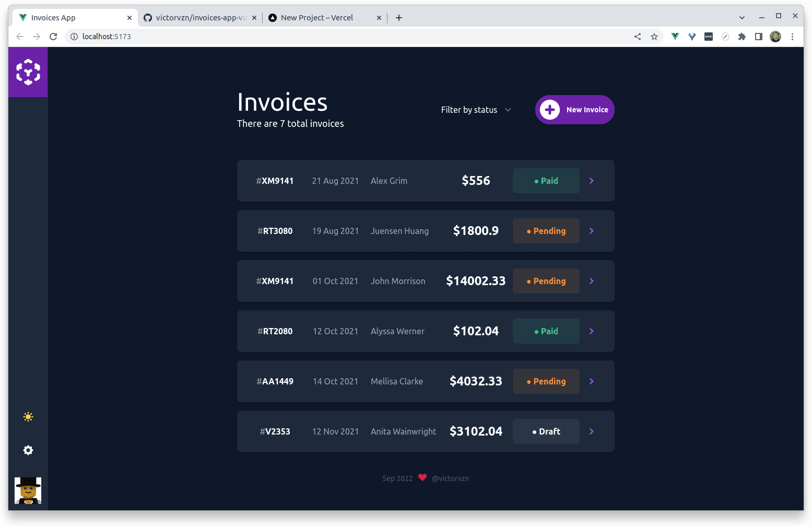This screenshot has height=527, width=812.
Task: Expand the Filter by status dropdown
Action: tap(476, 110)
